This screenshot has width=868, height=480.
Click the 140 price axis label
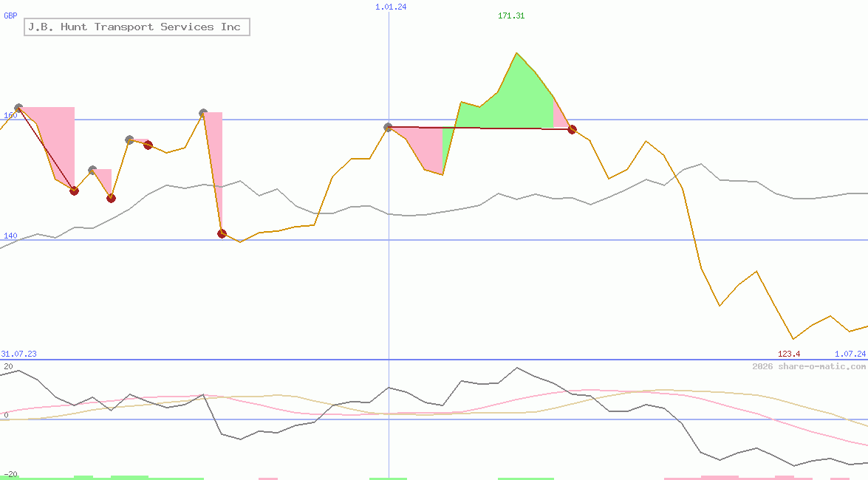point(10,236)
